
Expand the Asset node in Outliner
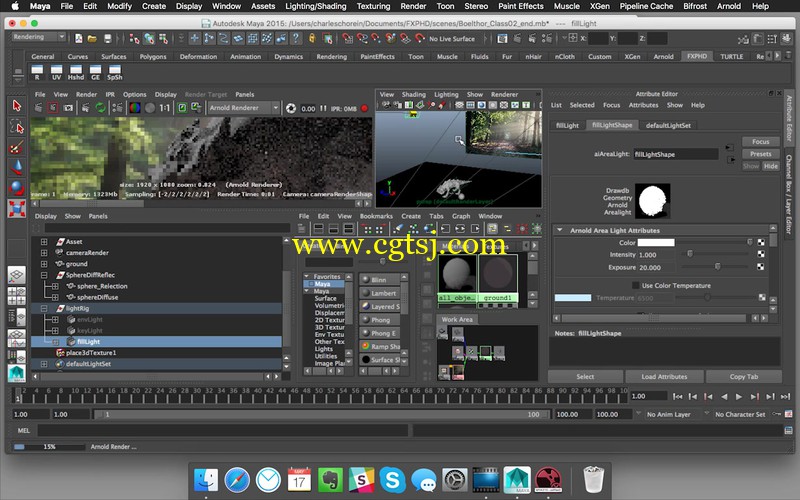[x=44, y=242]
